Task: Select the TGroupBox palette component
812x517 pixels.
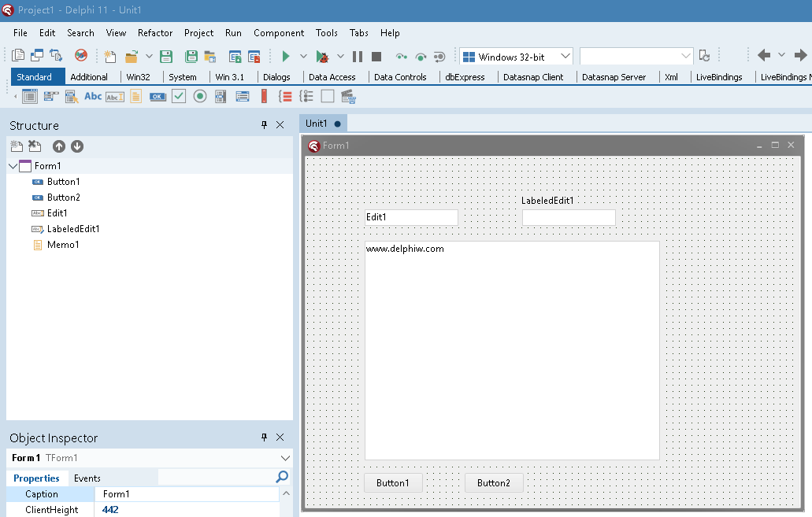Action: (285, 96)
